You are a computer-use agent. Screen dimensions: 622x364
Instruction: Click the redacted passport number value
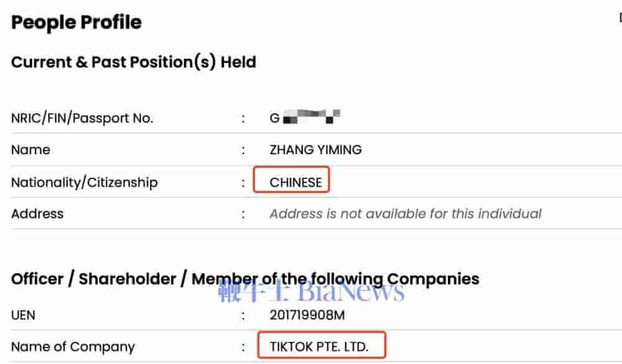pos(305,117)
